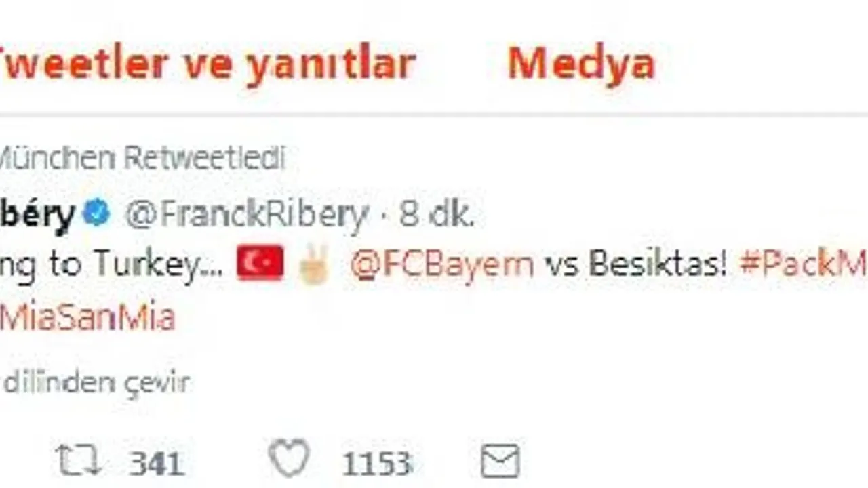Open the München Retweetledi notice

tap(142, 159)
